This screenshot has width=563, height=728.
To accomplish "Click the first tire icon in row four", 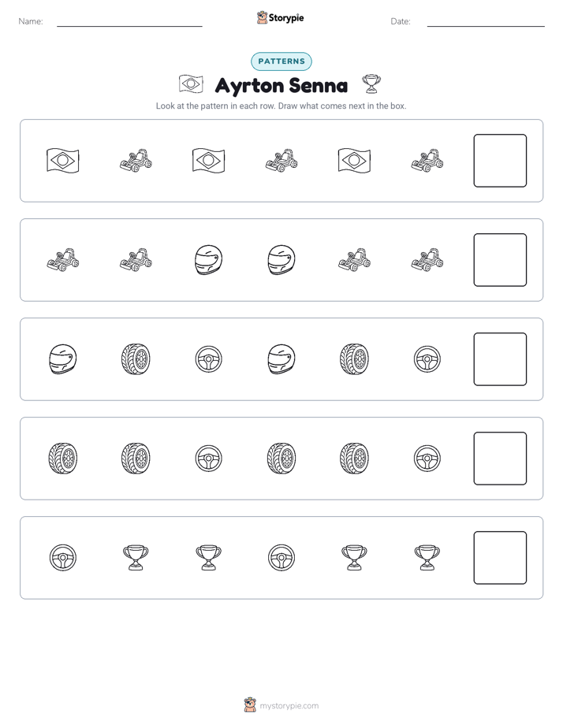I will click(63, 459).
